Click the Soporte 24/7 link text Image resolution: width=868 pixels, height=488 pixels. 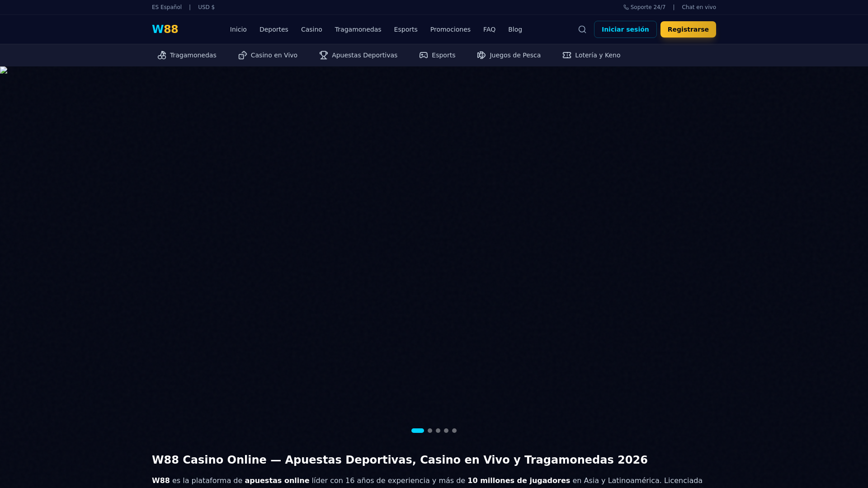click(x=648, y=7)
